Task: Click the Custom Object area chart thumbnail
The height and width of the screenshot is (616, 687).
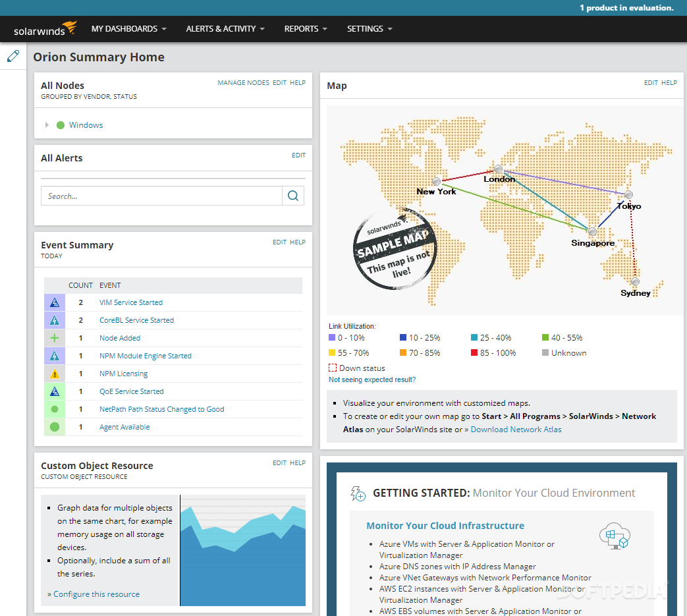Action: 243,551
